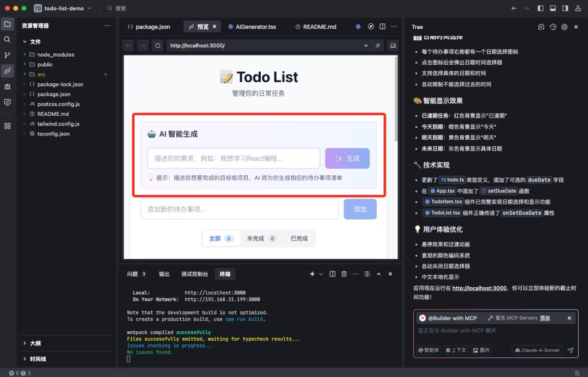588x377 pixels.
Task: Open the Search view in the activity bar
Action: [7, 39]
